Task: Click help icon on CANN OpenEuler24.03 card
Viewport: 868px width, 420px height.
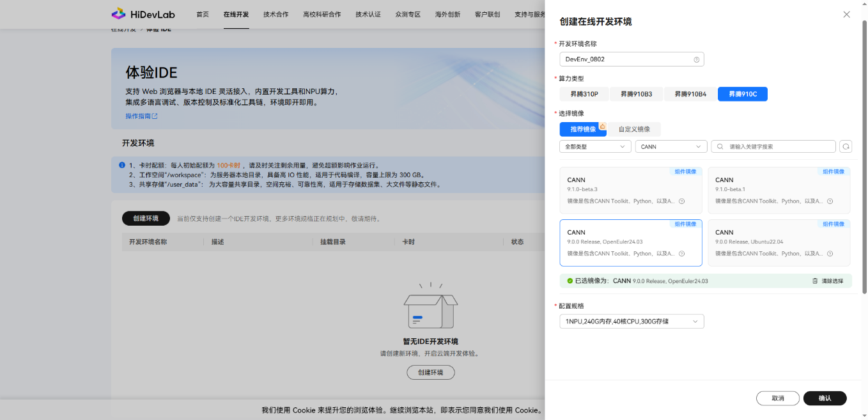Action: point(682,253)
